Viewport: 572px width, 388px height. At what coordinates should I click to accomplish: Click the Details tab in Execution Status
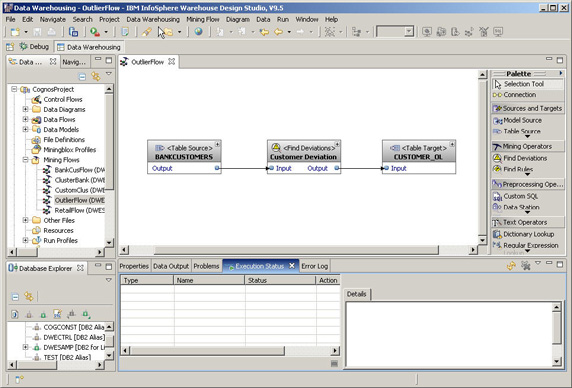click(356, 294)
